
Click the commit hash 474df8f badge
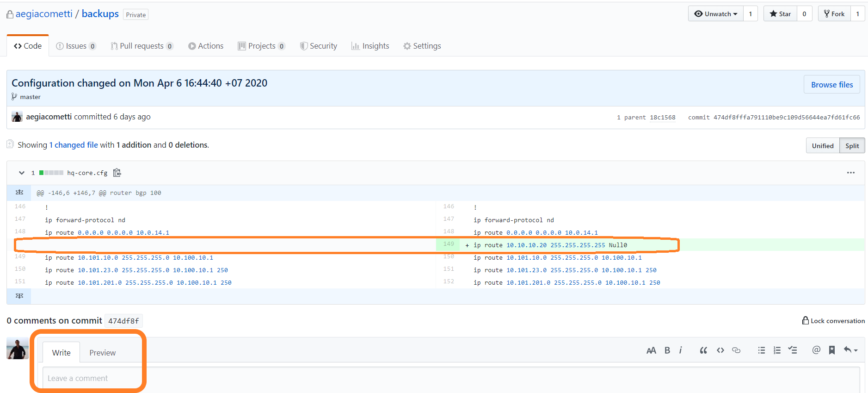[123, 321]
